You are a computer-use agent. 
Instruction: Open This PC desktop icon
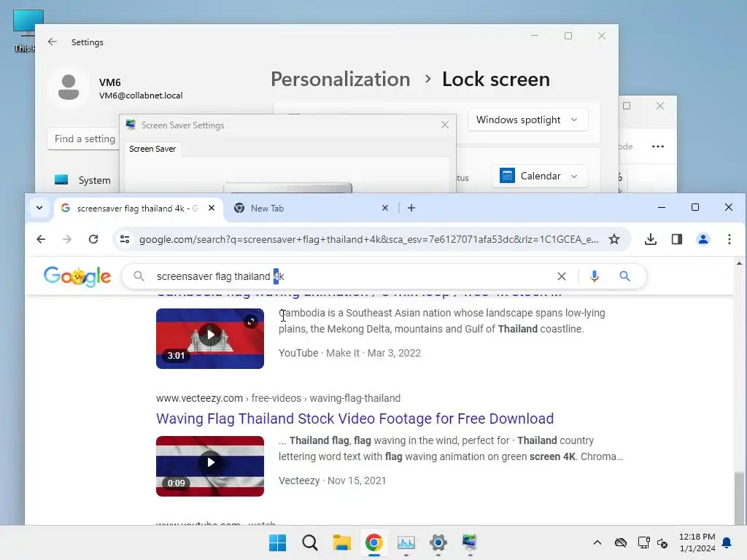[x=26, y=31]
